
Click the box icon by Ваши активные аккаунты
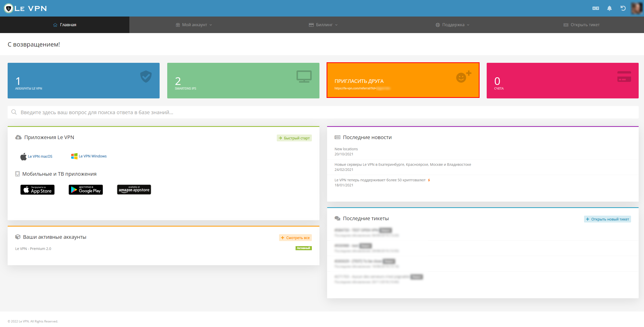[18, 237]
